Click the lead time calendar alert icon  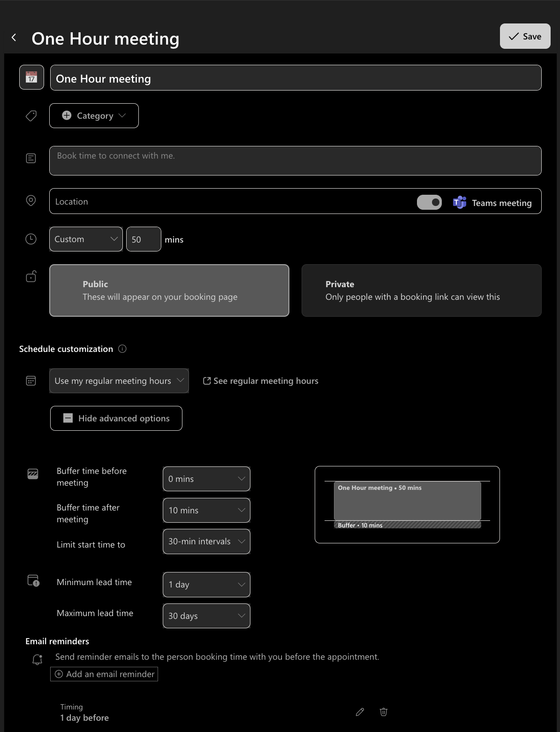coord(33,581)
